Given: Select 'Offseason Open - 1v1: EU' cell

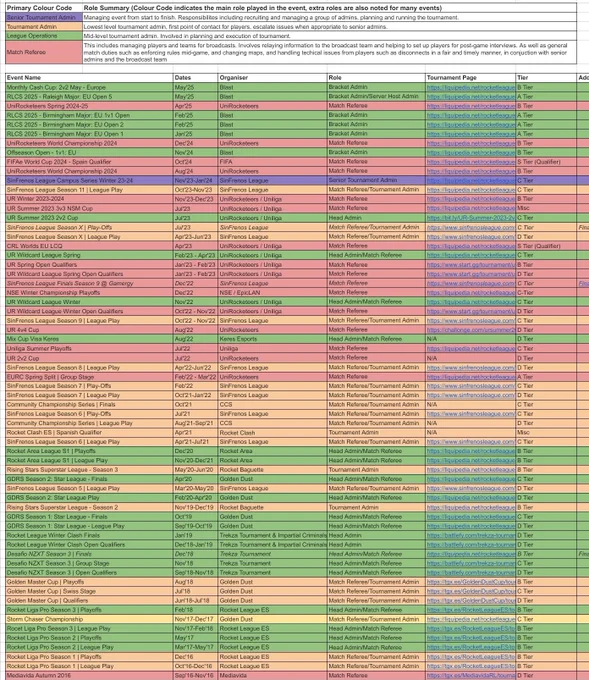Looking at the screenshot, I should click(x=89, y=153).
